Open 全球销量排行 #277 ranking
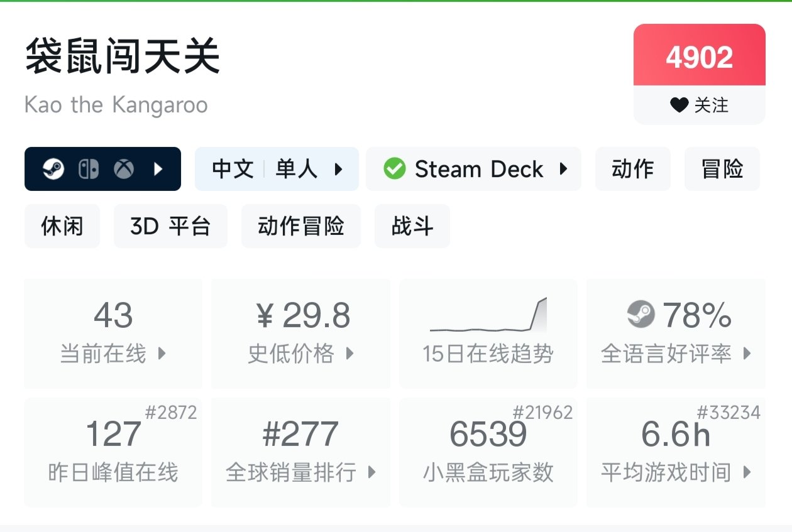 pos(301,452)
